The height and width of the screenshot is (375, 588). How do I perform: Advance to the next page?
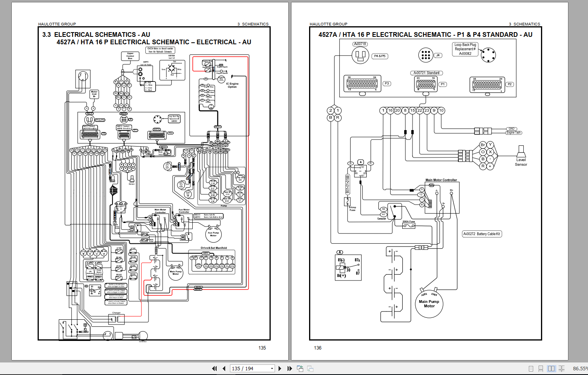(280, 368)
